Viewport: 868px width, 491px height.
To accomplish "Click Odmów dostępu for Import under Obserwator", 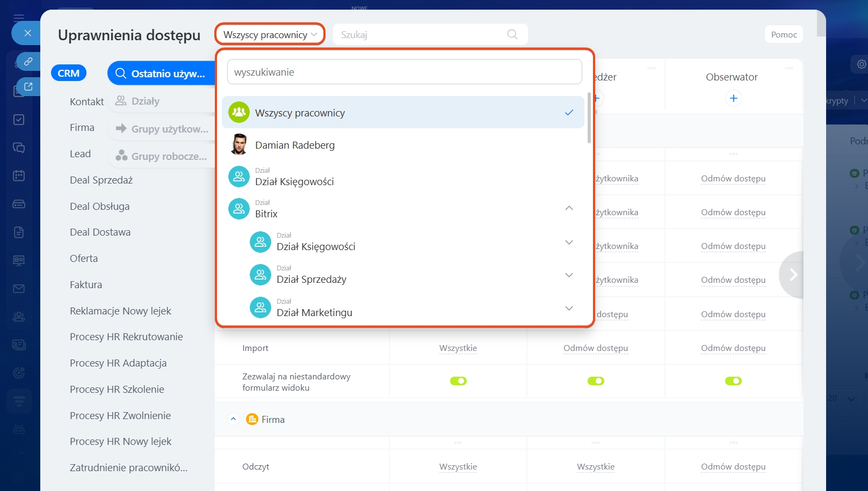I will click(x=733, y=348).
